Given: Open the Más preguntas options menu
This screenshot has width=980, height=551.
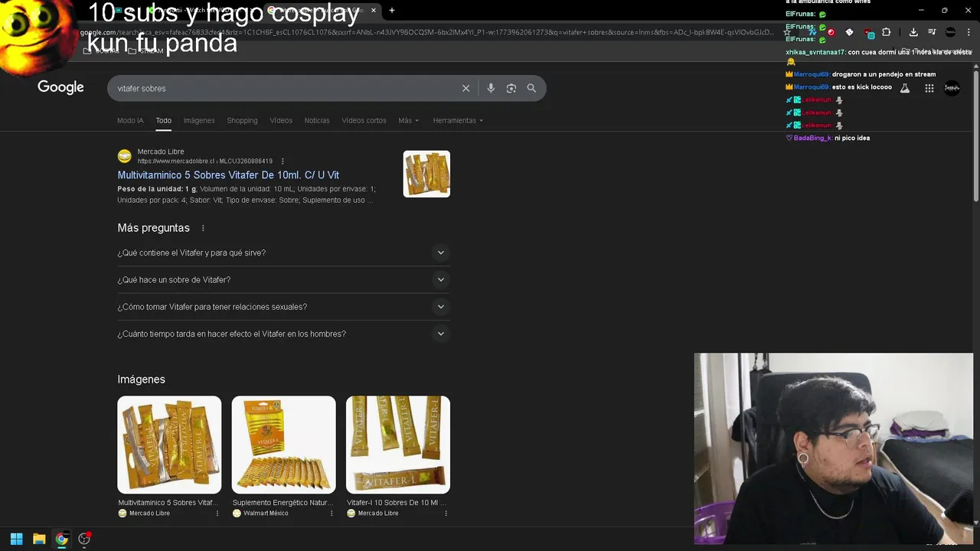Looking at the screenshot, I should tap(203, 228).
